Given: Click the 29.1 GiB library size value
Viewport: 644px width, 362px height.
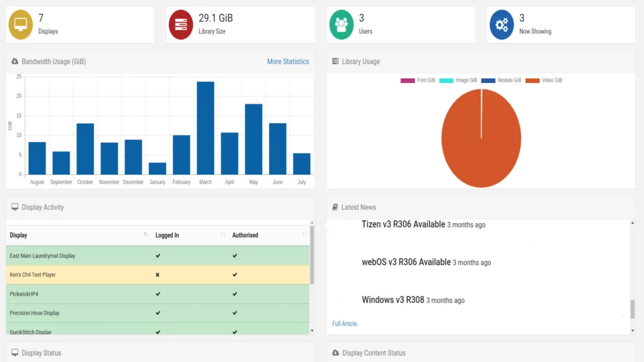Looking at the screenshot, I should click(x=216, y=18).
